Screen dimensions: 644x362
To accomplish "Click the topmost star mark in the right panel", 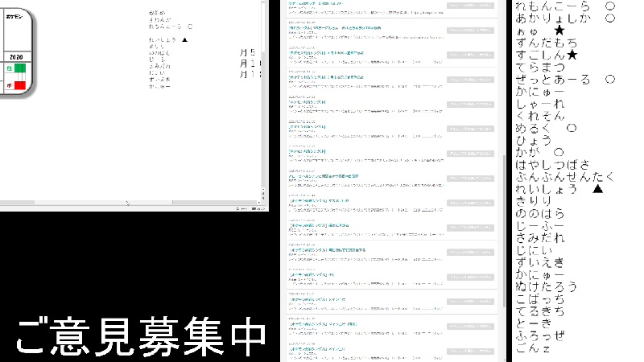I will click(559, 31).
